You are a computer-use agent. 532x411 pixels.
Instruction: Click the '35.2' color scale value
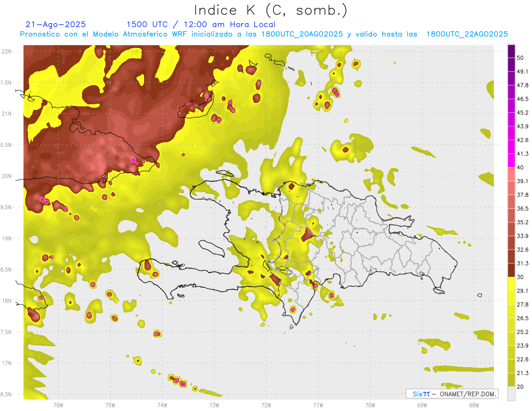[523, 222]
